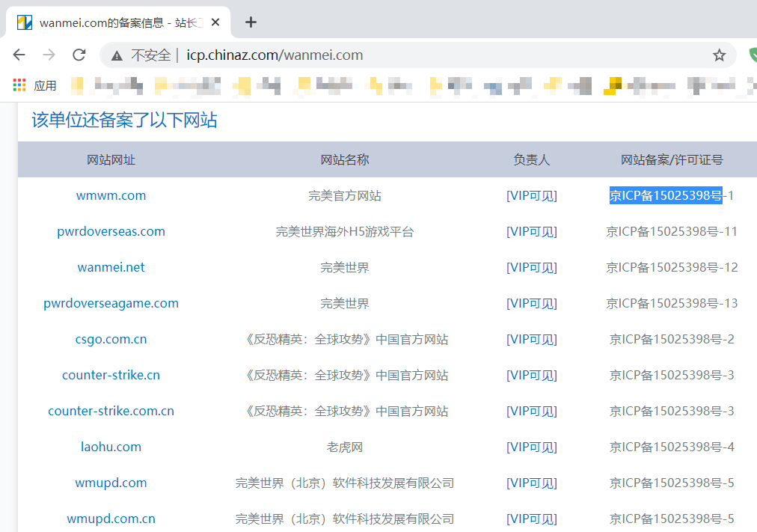This screenshot has height=532, width=757.
Task: Click [VIP可见] in the wmupd.com.cn row
Action: tap(532, 519)
